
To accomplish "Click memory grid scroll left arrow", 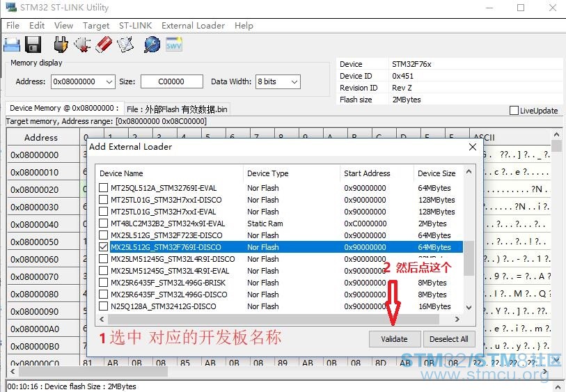I will click(x=13, y=371).
